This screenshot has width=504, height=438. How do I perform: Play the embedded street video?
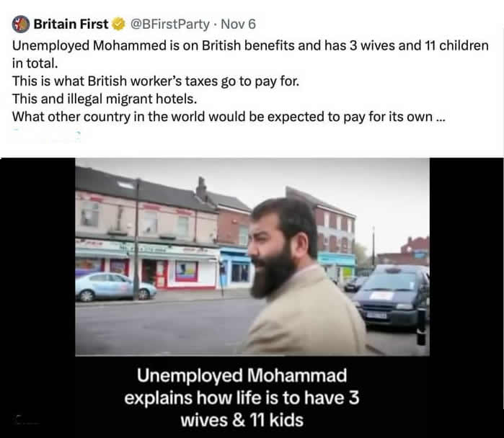(252, 257)
